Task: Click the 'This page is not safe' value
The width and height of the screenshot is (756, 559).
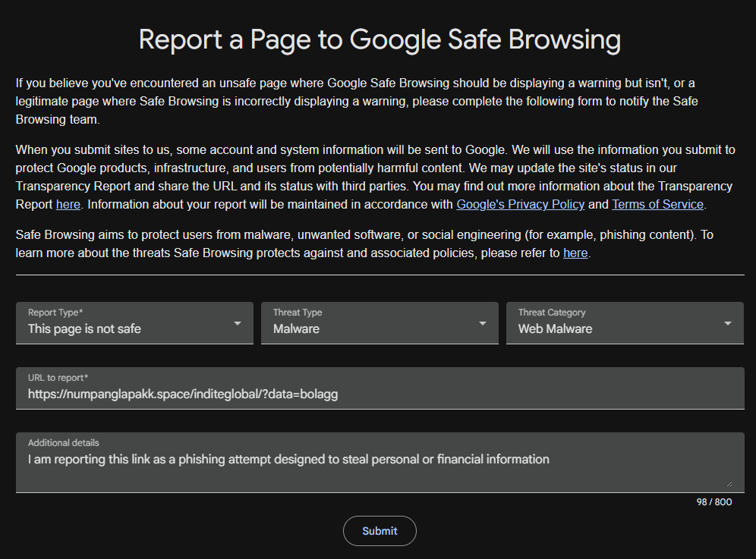Action: [84, 328]
